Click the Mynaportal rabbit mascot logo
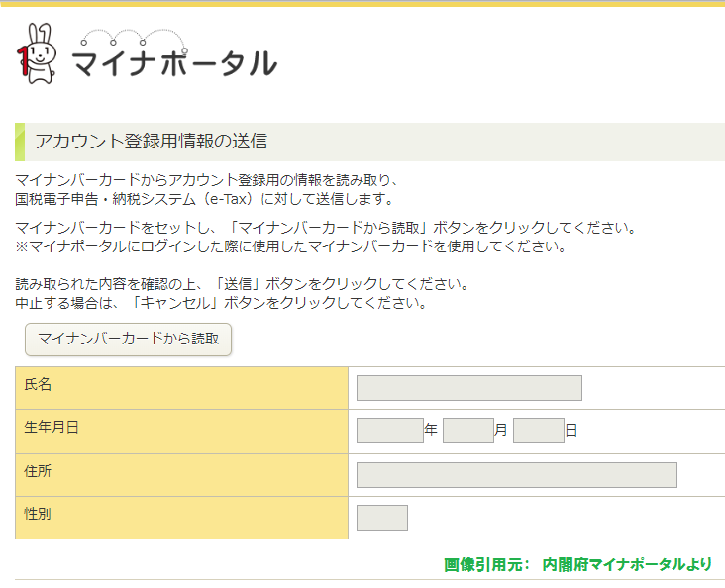725x588 pixels. 37,53
